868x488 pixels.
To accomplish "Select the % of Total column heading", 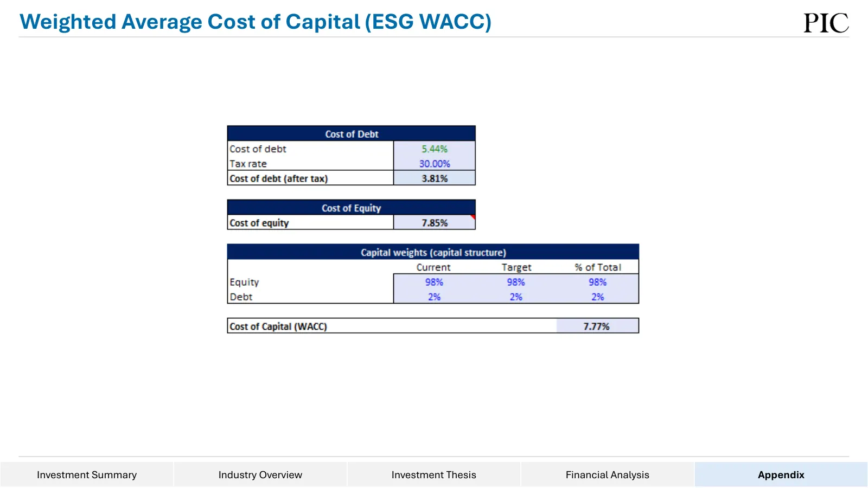I will point(598,267).
